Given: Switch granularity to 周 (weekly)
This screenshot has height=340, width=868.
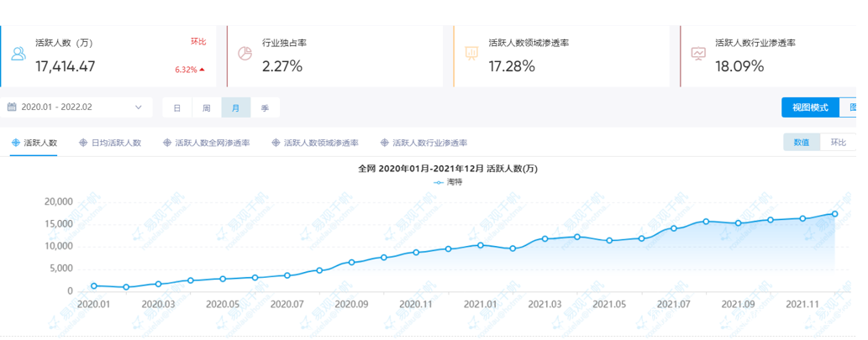Looking at the screenshot, I should tap(207, 107).
